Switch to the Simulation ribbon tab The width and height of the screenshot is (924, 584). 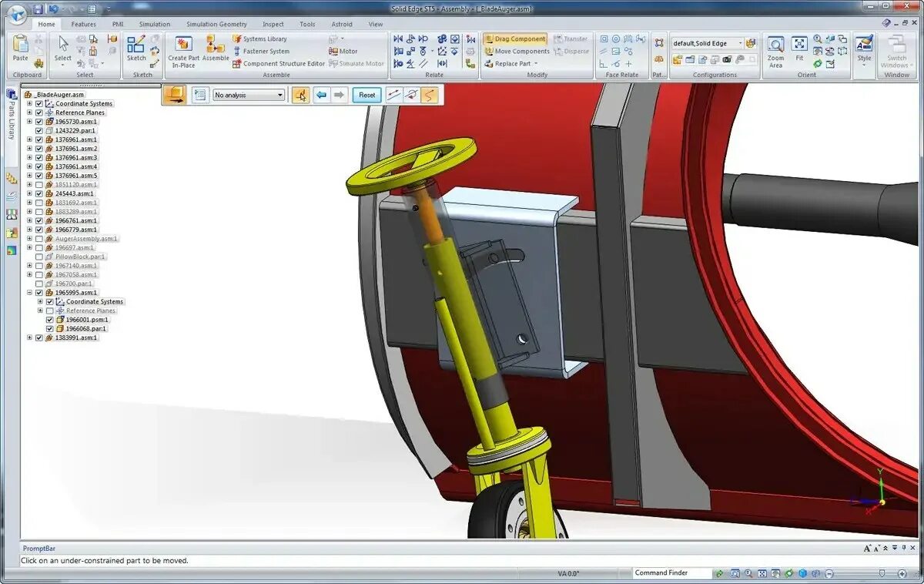(155, 23)
